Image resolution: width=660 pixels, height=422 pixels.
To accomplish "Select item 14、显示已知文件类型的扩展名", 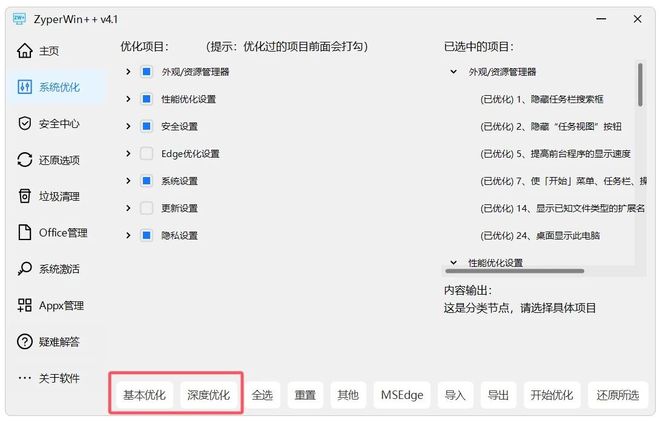I will click(563, 208).
